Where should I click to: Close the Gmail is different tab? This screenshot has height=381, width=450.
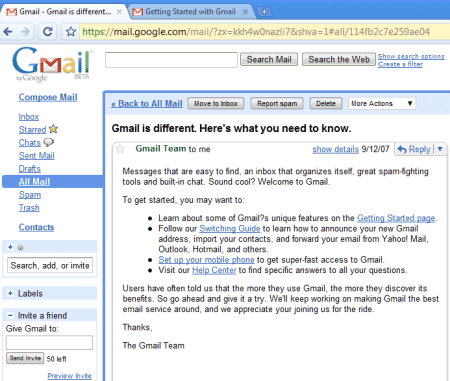coord(119,12)
